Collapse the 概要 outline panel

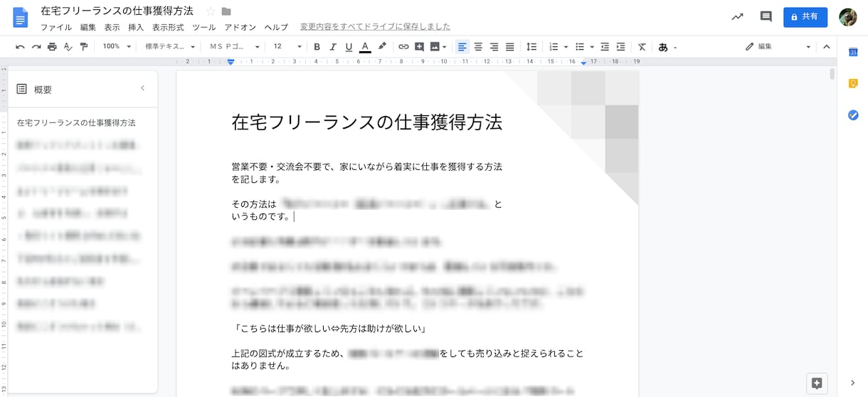(142, 88)
